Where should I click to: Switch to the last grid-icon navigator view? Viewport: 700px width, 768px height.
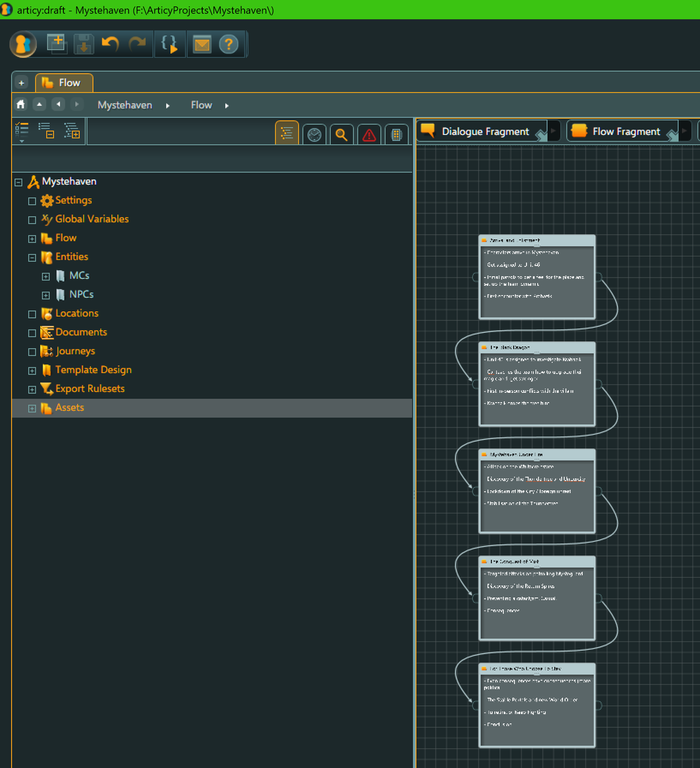397,134
